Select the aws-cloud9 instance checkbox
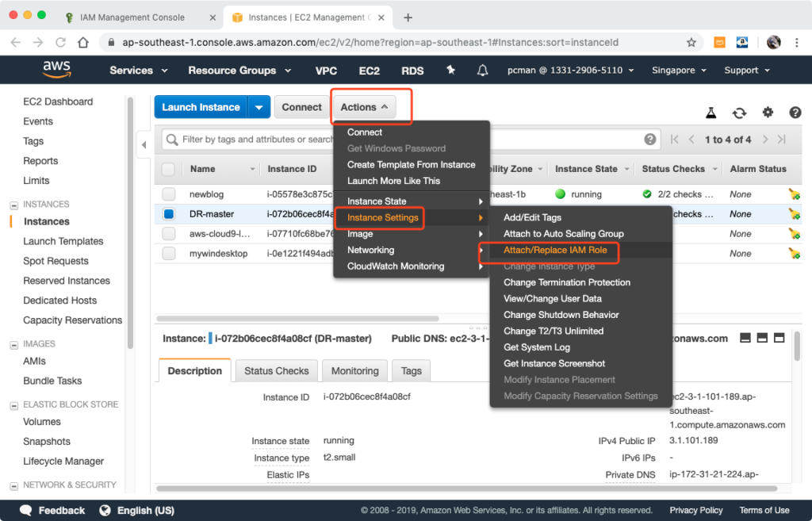The height and width of the screenshot is (521, 812). (x=168, y=234)
